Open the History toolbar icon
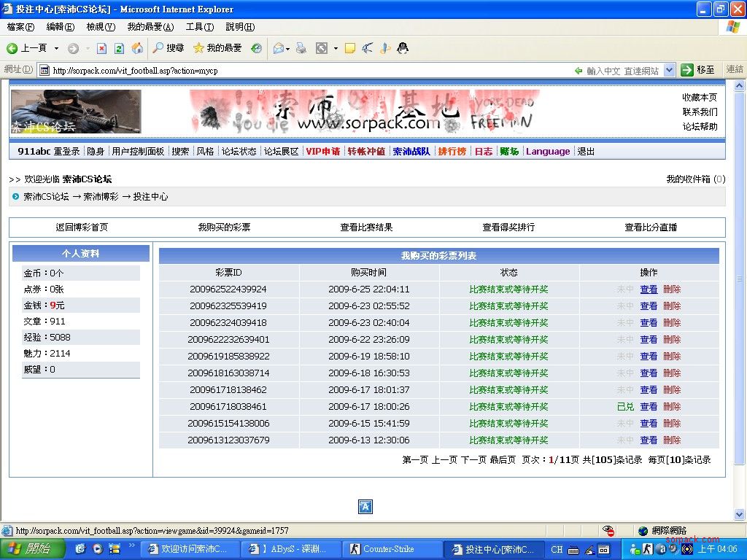 [x=256, y=48]
